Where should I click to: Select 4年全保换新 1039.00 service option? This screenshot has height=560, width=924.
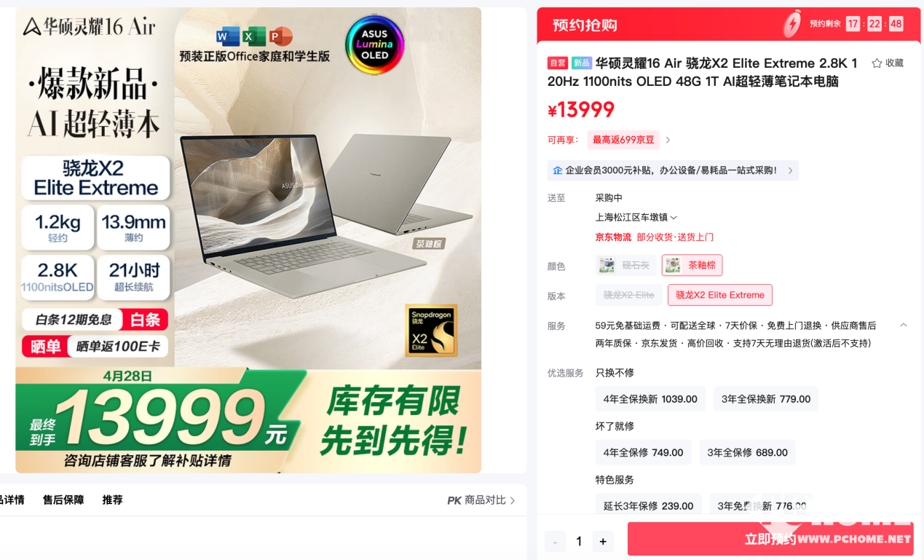[x=650, y=399]
